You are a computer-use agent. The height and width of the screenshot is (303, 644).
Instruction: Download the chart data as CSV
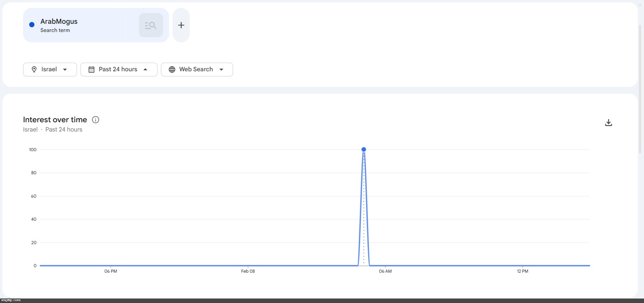click(608, 123)
